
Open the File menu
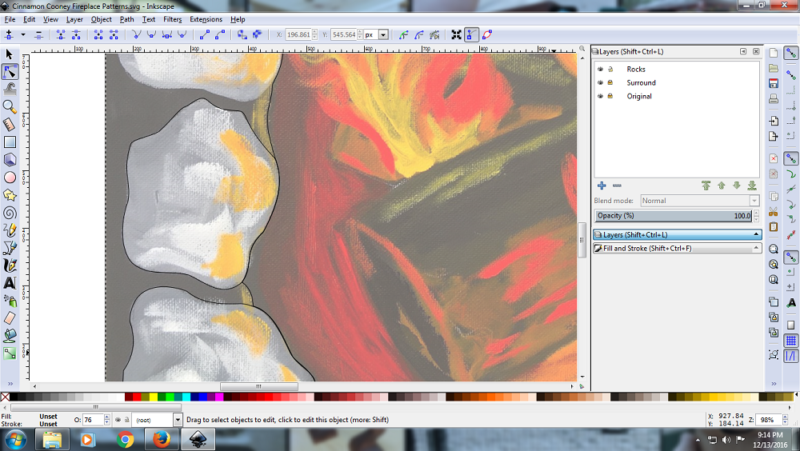point(10,19)
